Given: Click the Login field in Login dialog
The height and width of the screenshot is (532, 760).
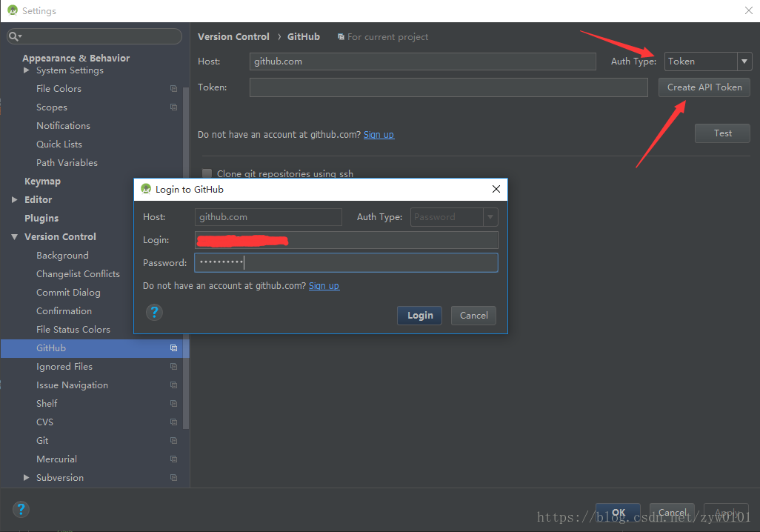Looking at the screenshot, I should (346, 240).
